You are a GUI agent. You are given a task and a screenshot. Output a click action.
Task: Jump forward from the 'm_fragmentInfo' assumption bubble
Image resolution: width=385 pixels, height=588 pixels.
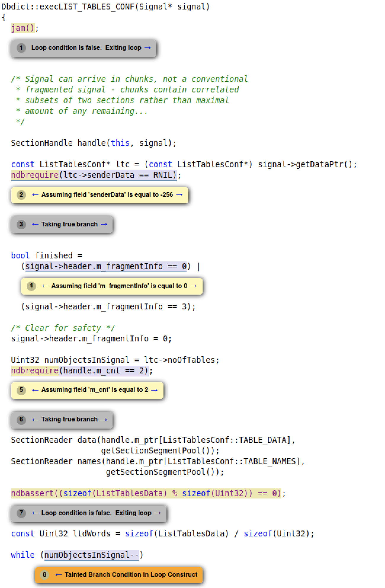point(193,286)
